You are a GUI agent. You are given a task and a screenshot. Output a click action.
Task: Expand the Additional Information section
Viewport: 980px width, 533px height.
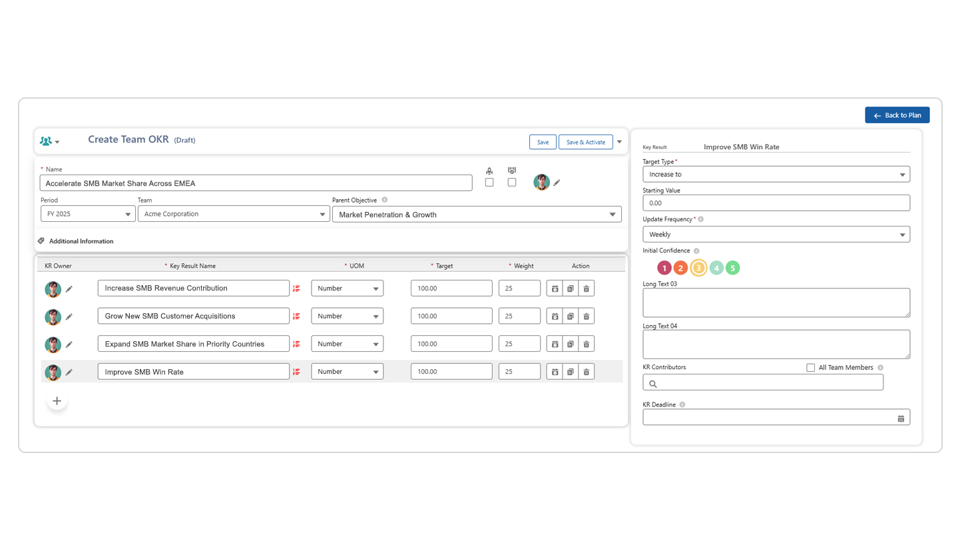[x=81, y=241]
